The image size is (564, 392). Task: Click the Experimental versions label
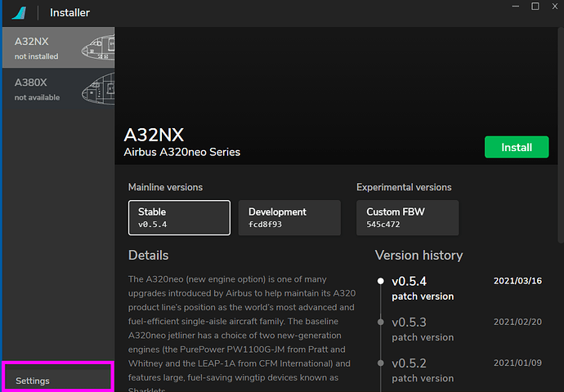[404, 187]
